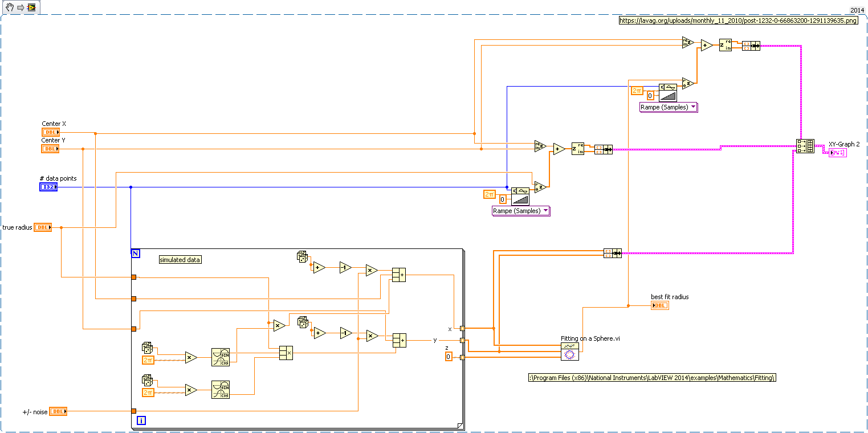The width and height of the screenshot is (868, 433).
Task: Open the upper Rampe (Samples) selector
Action: coord(669,107)
